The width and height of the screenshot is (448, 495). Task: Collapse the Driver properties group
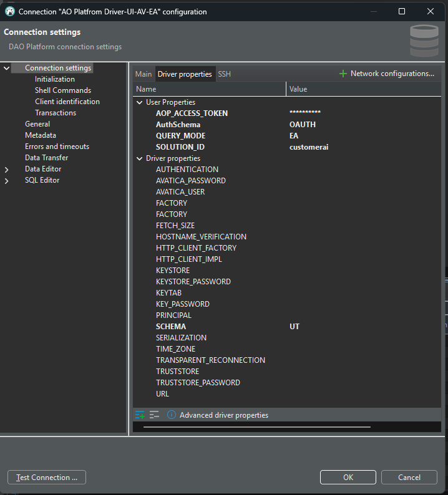click(x=140, y=158)
